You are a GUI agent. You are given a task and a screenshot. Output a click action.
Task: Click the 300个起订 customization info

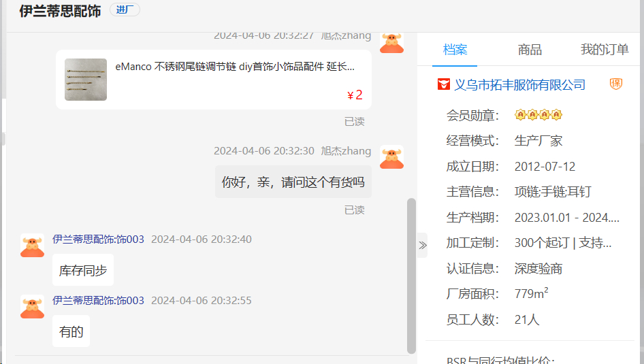tap(563, 243)
